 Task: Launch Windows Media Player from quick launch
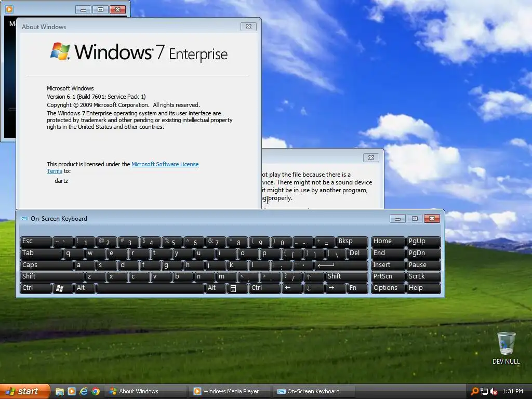pos(72,391)
